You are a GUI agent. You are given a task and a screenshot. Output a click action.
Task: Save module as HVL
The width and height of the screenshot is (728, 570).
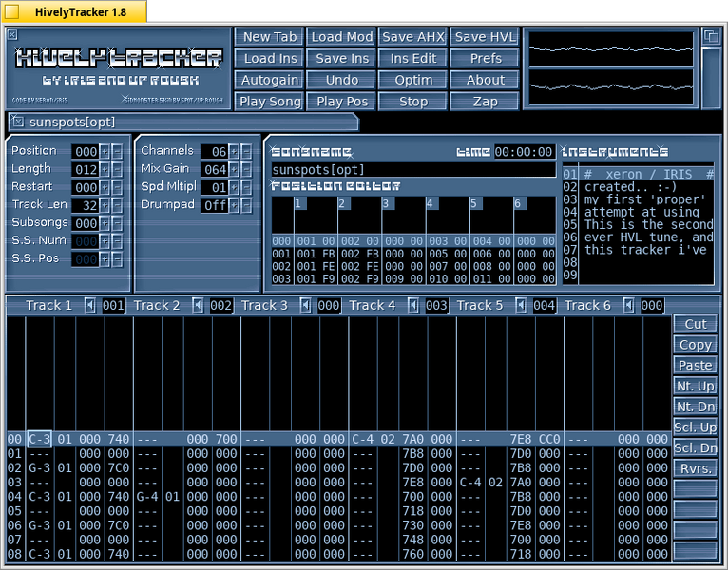tap(485, 37)
